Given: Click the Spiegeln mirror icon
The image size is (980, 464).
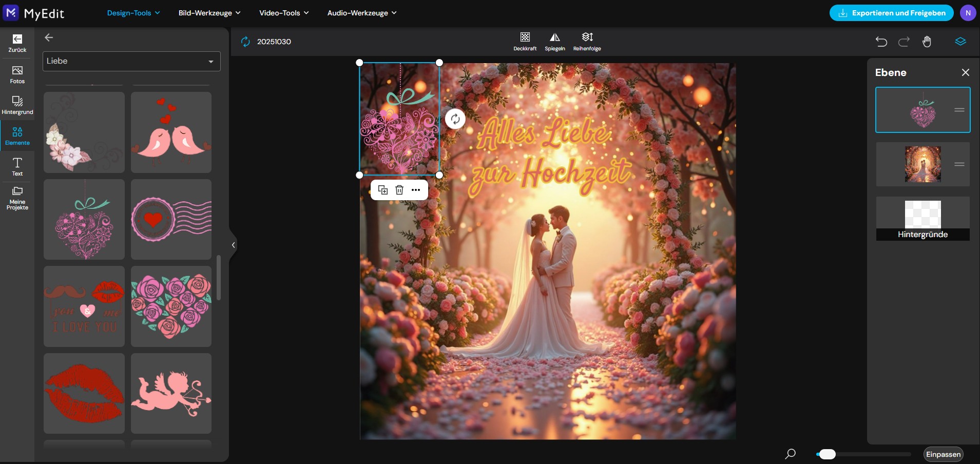Looking at the screenshot, I should pyautogui.click(x=554, y=41).
